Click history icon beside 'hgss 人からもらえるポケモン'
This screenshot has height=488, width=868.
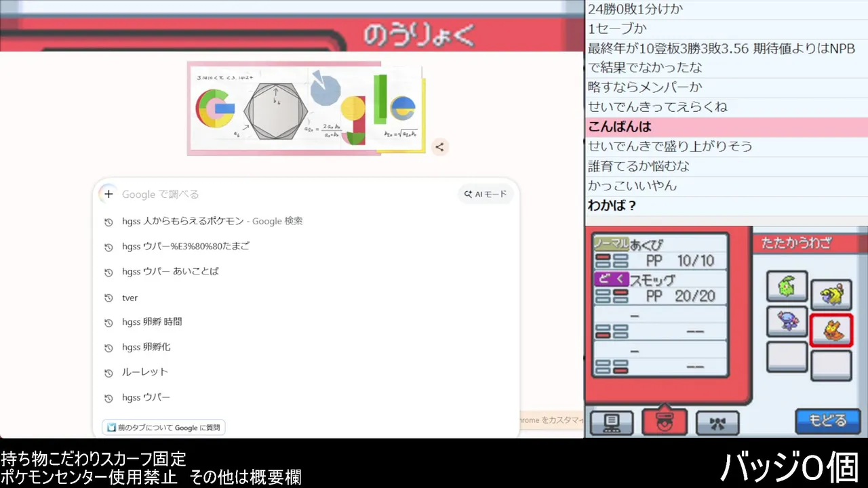click(x=108, y=222)
